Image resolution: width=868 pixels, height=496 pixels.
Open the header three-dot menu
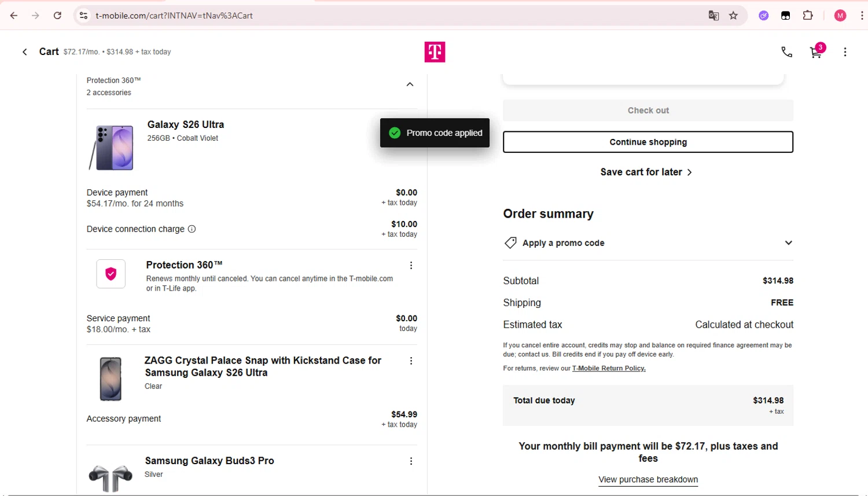point(845,52)
